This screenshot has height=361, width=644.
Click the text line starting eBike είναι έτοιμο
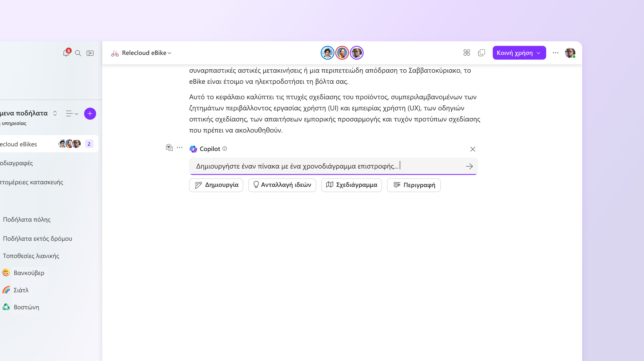coord(269,81)
